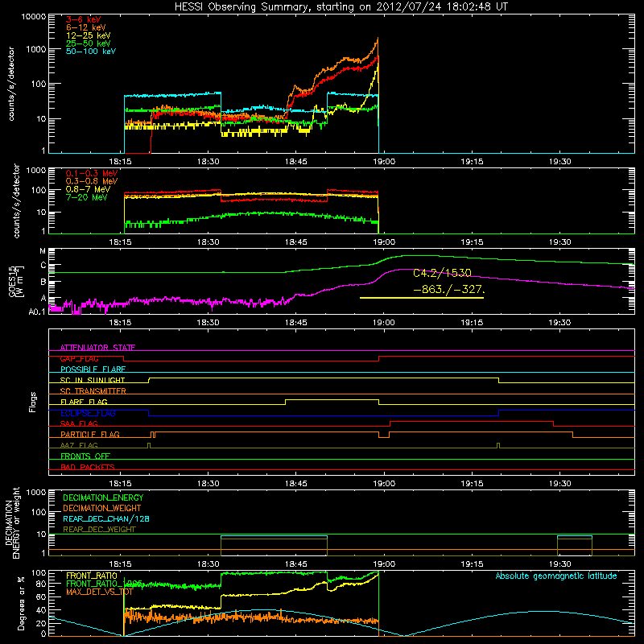Click the 7-20 MeV legend label
The width and height of the screenshot is (644, 644).
(86, 197)
